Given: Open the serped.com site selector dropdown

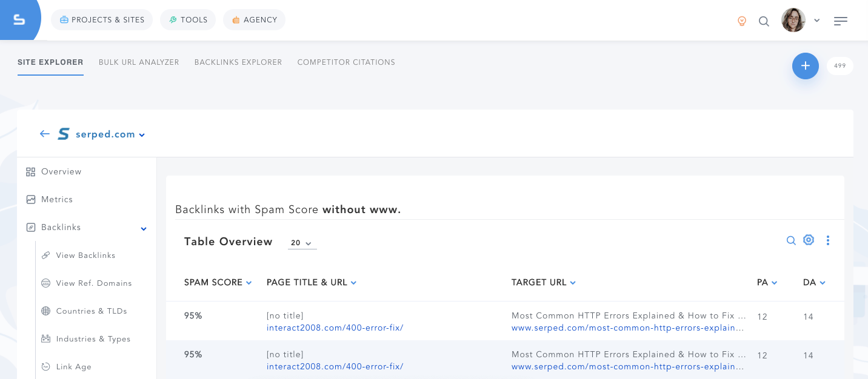Looking at the screenshot, I should [x=142, y=135].
